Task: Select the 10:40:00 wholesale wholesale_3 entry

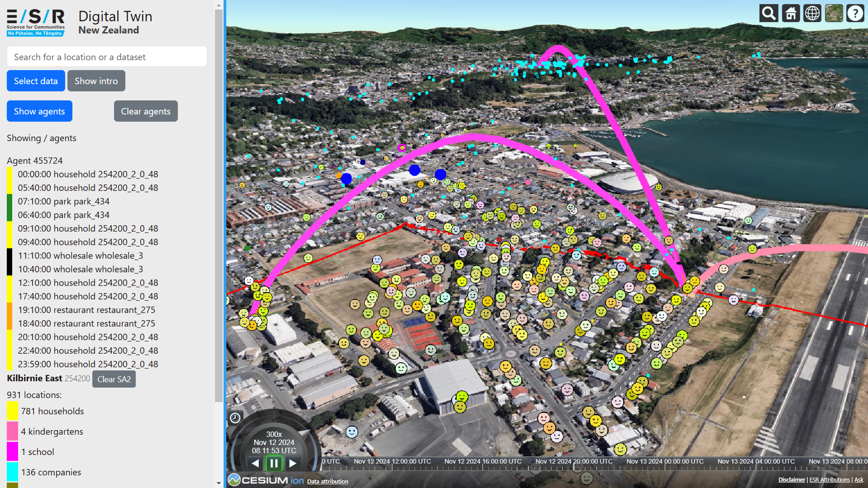Action: coord(80,269)
